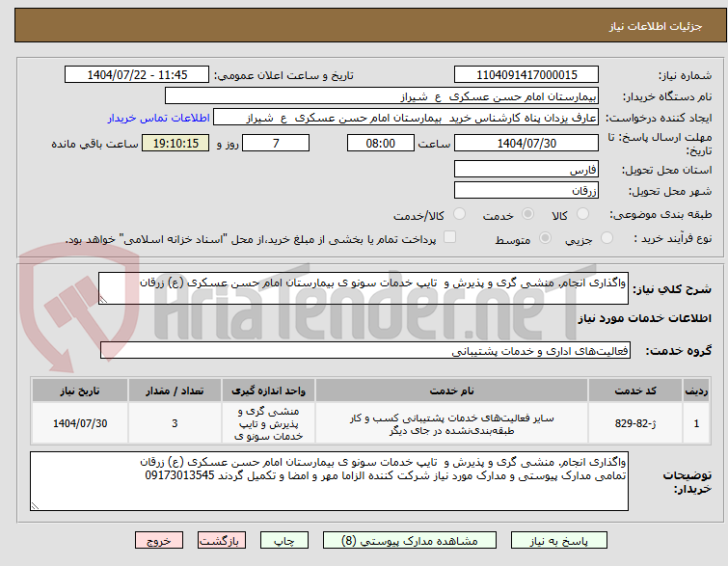Toggle the اسناد خزانه اسلامی payment checkbox
Viewport: 728px width, 566px height.
pyautogui.click(x=449, y=237)
